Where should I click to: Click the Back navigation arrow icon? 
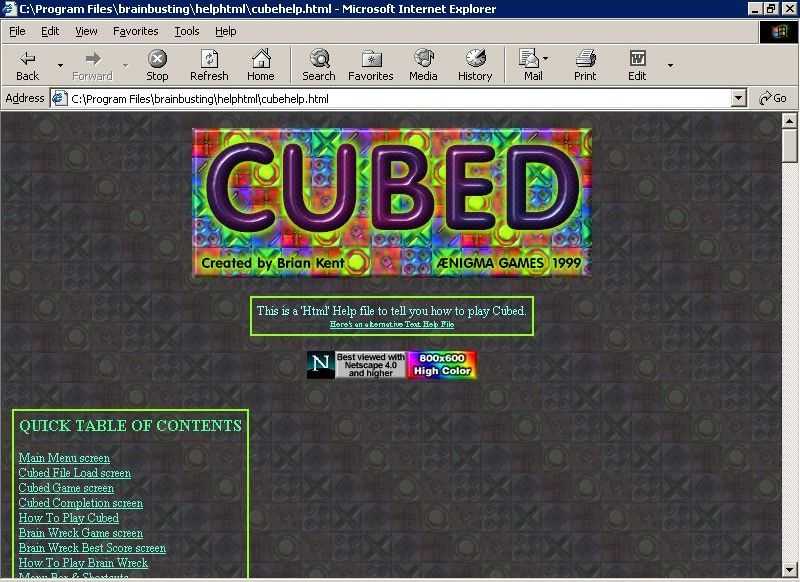(x=27, y=59)
